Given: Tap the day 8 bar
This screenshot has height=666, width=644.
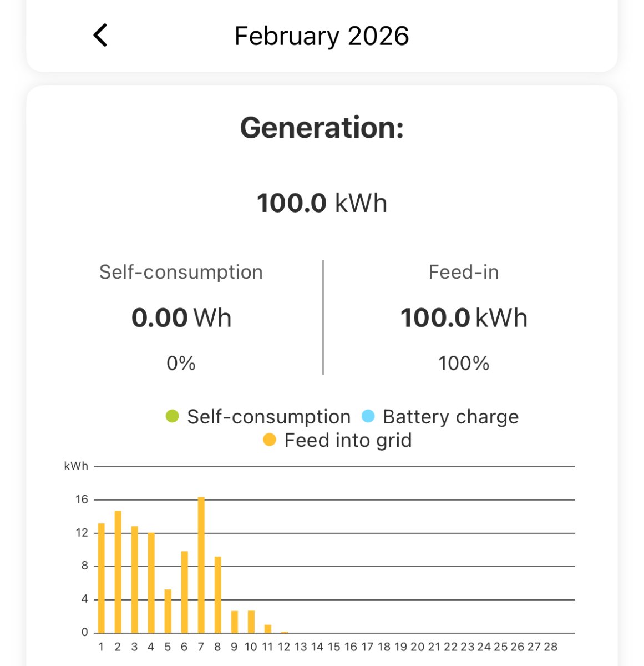Looking at the screenshot, I should 218,594.
